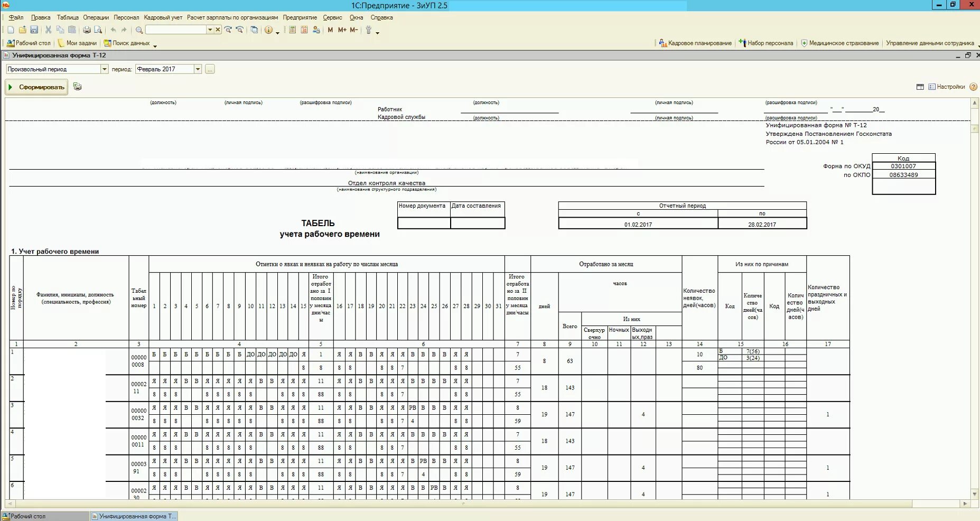This screenshot has height=521, width=980.
Task: Open the Окна menu
Action: point(356,17)
